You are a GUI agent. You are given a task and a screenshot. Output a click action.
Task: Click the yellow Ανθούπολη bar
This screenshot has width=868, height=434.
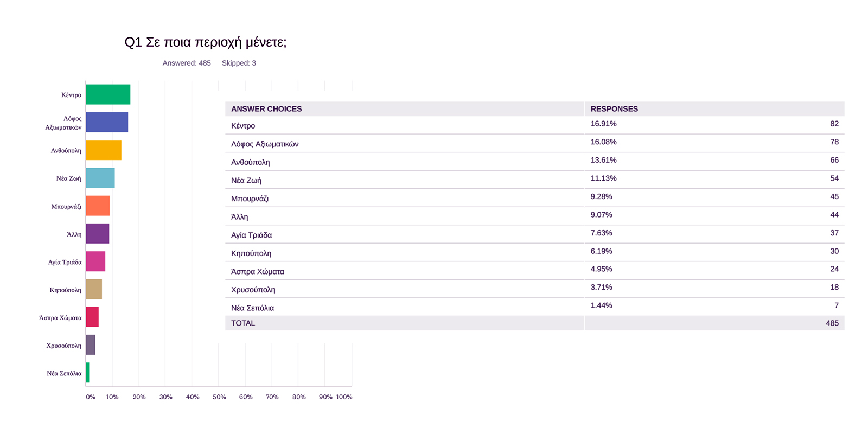coord(104,150)
